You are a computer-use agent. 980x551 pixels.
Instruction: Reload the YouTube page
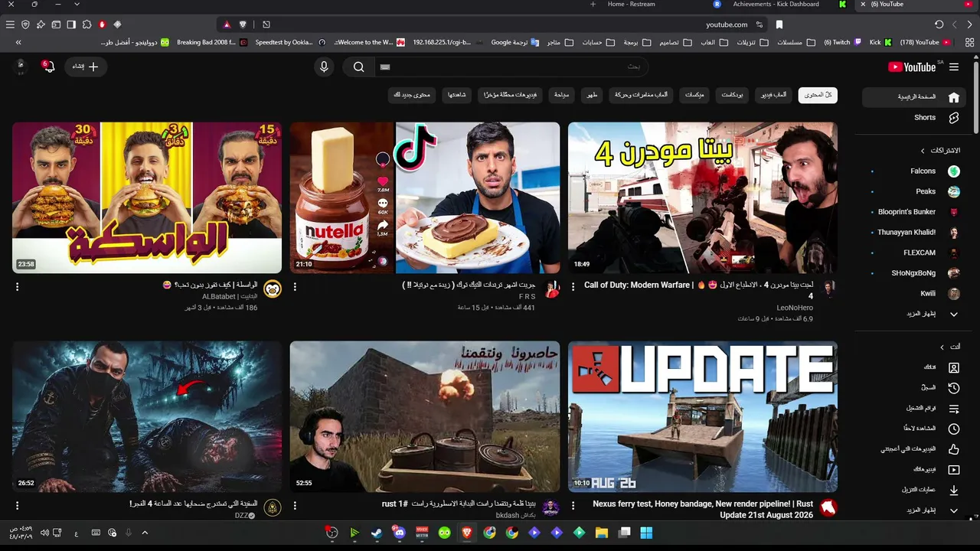point(939,24)
